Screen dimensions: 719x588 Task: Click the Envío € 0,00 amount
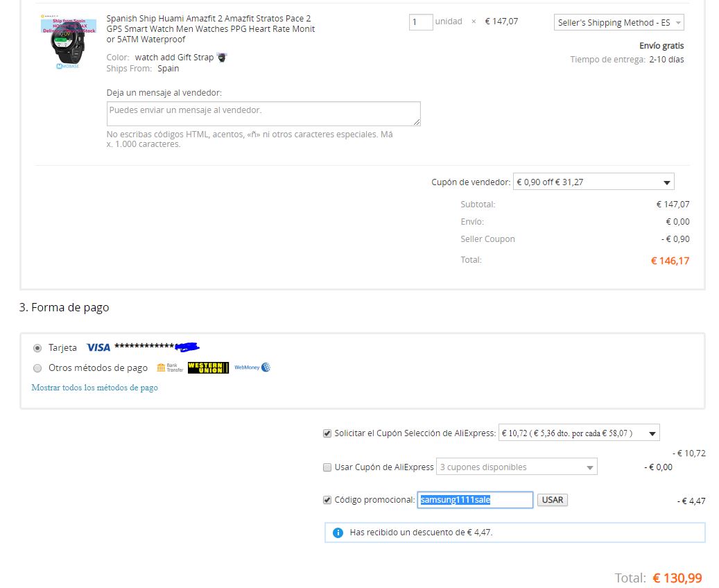point(677,222)
